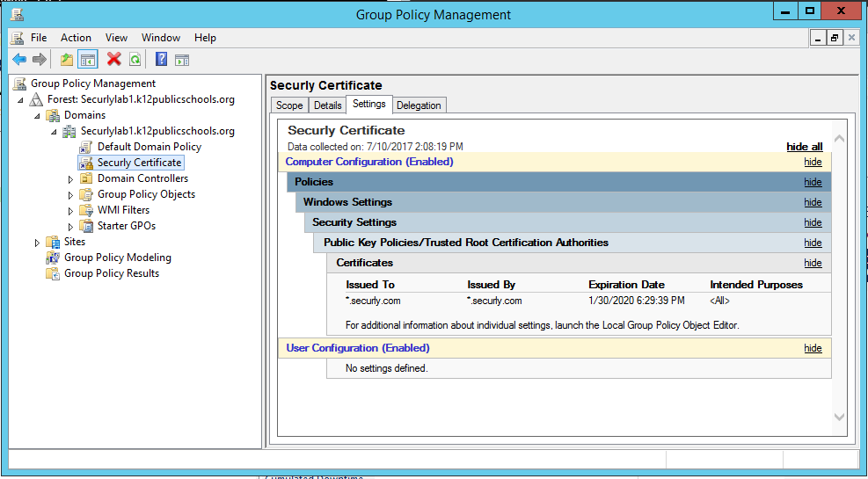
Task: Click the Sites folder icon
Action: click(53, 242)
